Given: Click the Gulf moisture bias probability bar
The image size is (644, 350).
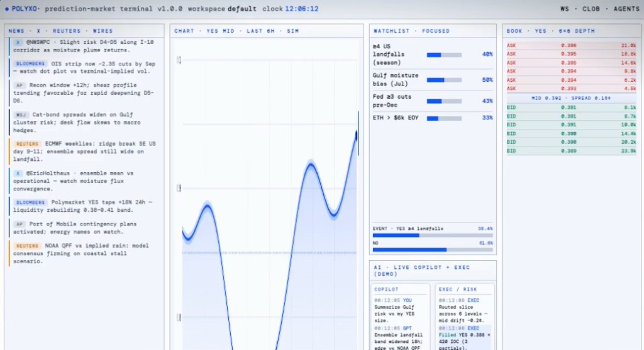Looking at the screenshot, I should [x=444, y=80].
